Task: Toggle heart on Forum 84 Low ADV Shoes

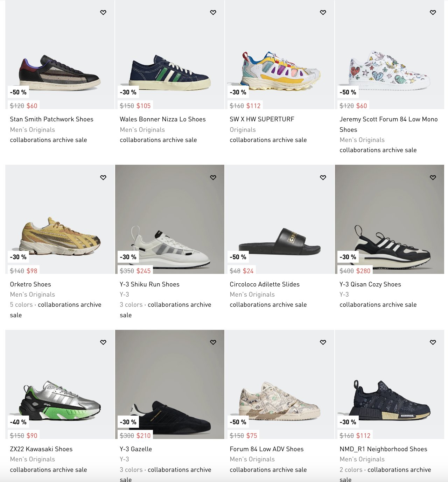Action: 323,342
